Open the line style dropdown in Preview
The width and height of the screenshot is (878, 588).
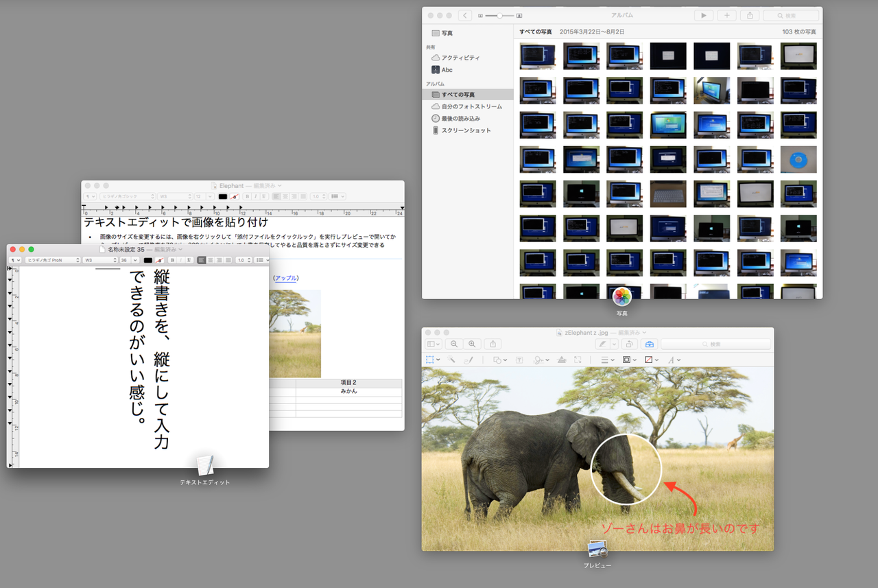(607, 360)
